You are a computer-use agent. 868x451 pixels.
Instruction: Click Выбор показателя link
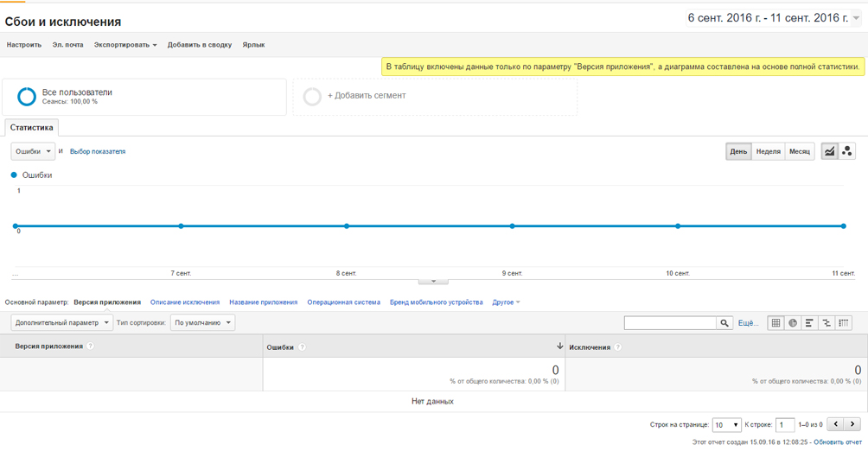point(98,151)
